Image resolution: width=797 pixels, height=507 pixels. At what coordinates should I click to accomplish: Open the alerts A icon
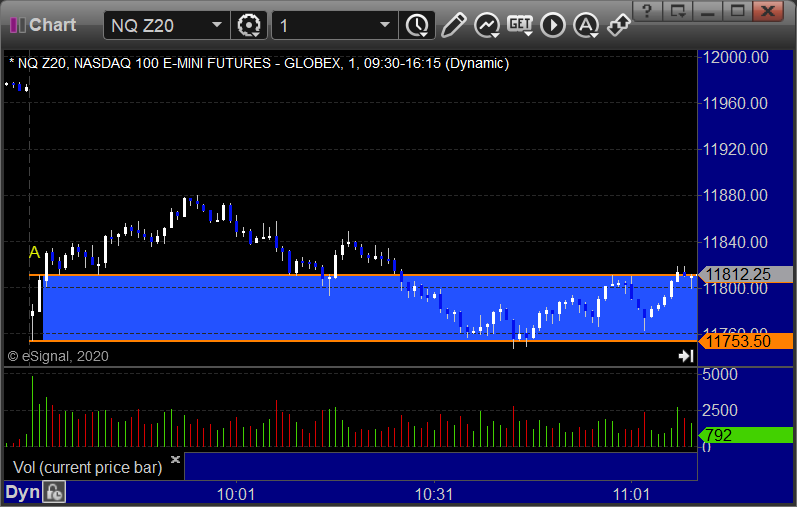tap(586, 25)
